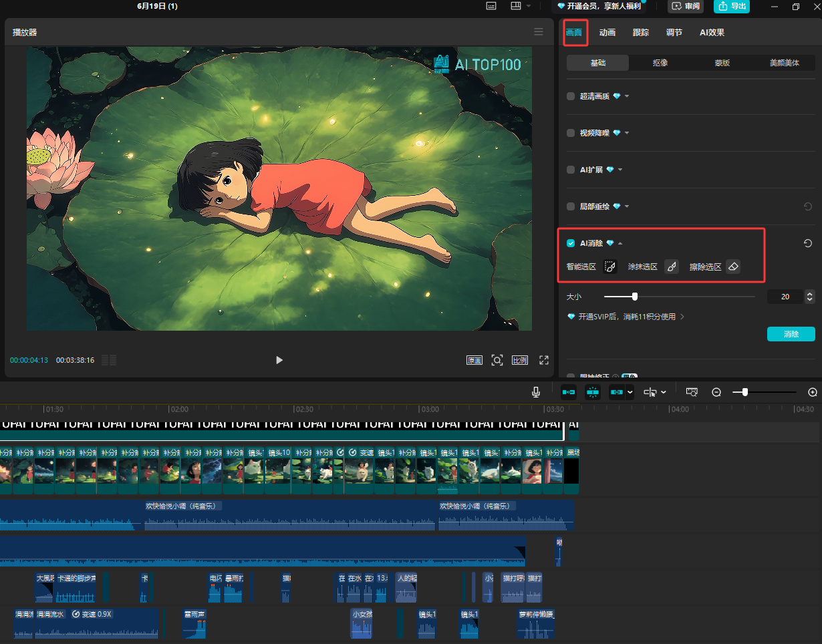Zoom out the timeline with minus icon
This screenshot has height=644, width=822.
(716, 392)
